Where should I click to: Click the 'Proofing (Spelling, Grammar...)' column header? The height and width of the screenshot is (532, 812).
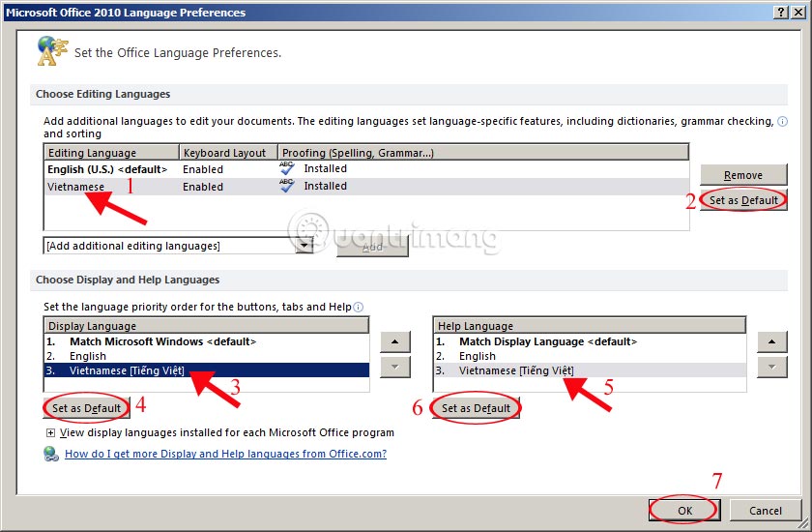pyautogui.click(x=483, y=153)
